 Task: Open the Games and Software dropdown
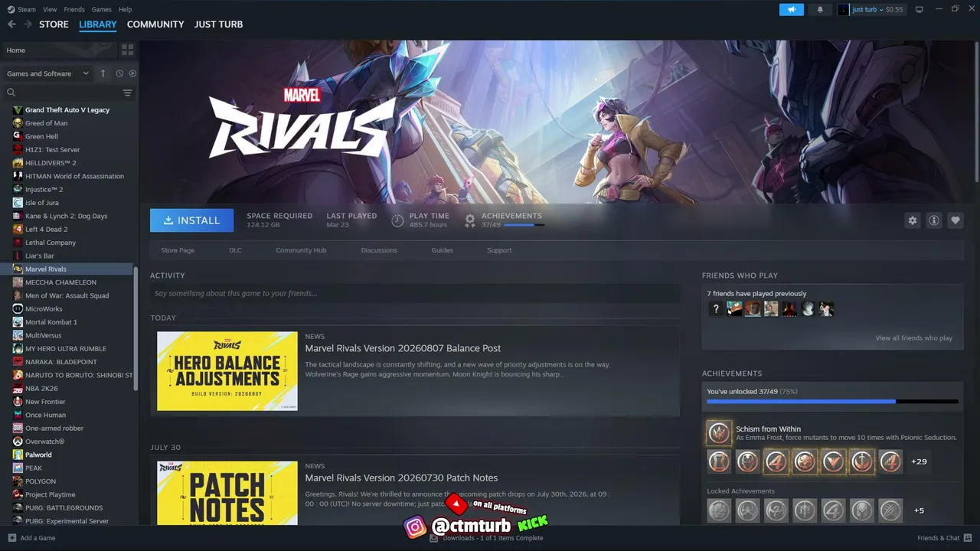[47, 73]
